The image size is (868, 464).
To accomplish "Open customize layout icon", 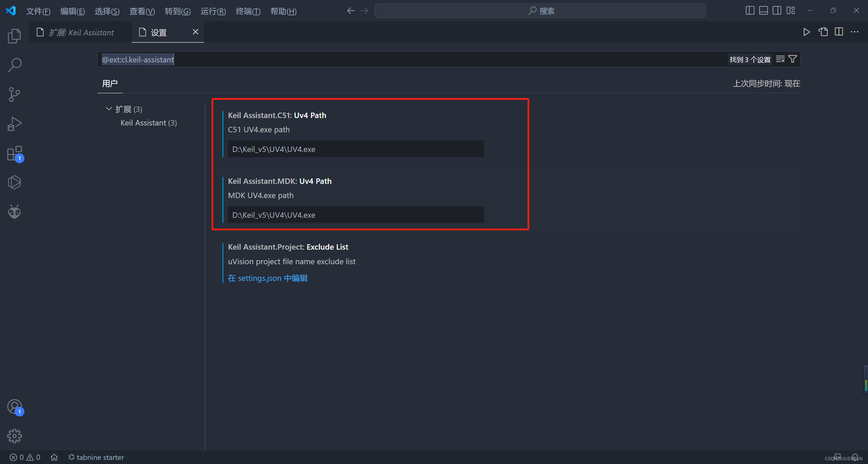I will [791, 11].
